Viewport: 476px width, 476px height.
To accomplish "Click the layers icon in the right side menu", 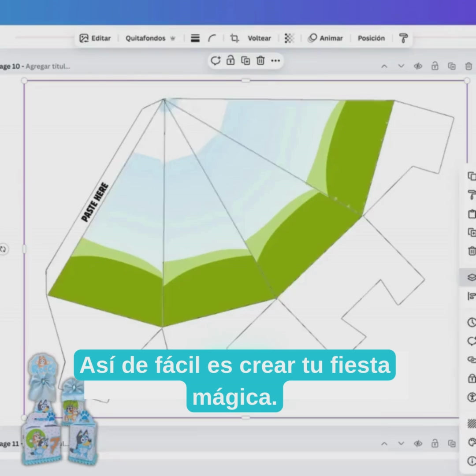I will point(471,277).
